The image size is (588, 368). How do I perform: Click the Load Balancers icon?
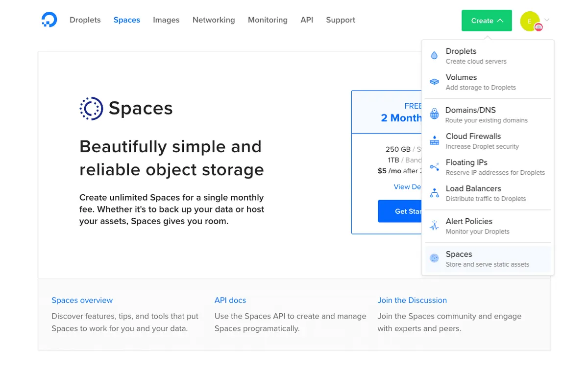pyautogui.click(x=434, y=193)
